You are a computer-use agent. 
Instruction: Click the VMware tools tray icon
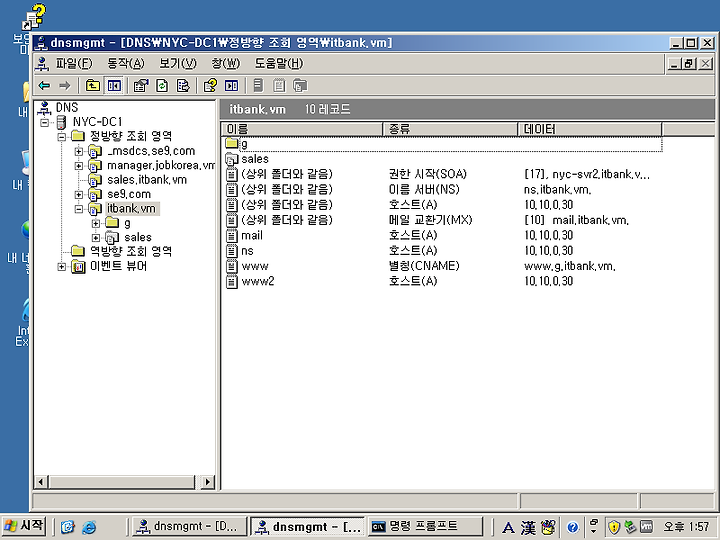click(646, 527)
